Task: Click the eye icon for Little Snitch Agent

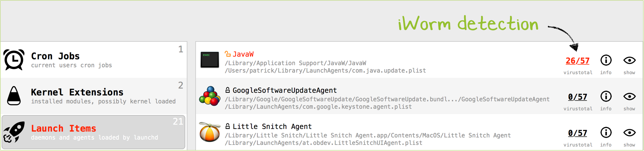Action: tap(629, 133)
